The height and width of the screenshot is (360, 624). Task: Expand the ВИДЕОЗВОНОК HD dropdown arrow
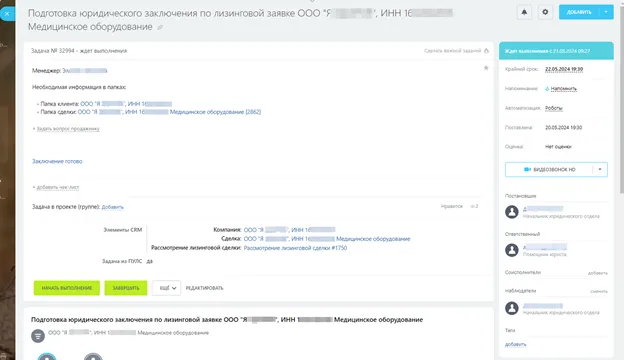600,169
